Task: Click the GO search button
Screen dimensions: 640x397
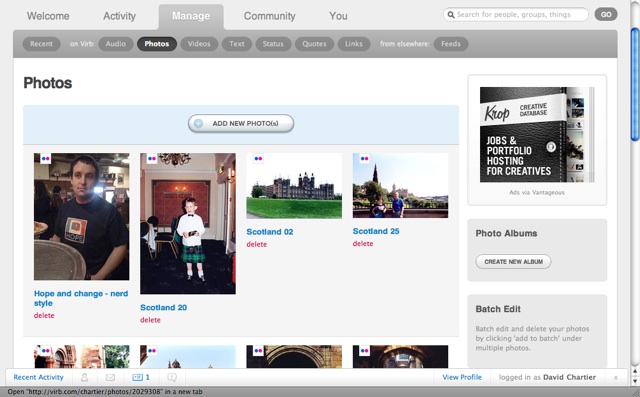Action: pyautogui.click(x=606, y=15)
